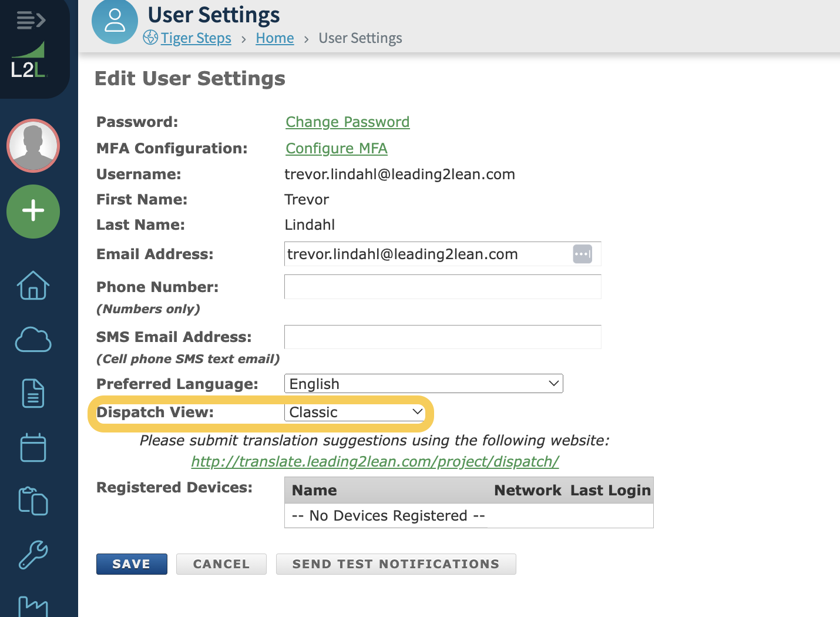This screenshot has width=840, height=617.
Task: Open the cloud icon in sidebar
Action: pos(33,340)
